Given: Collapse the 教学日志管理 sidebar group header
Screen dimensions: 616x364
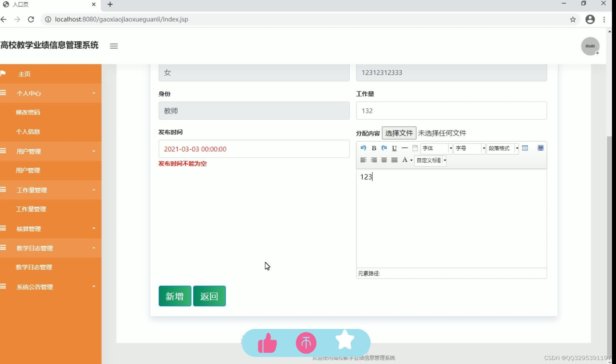Looking at the screenshot, I should tap(51, 248).
